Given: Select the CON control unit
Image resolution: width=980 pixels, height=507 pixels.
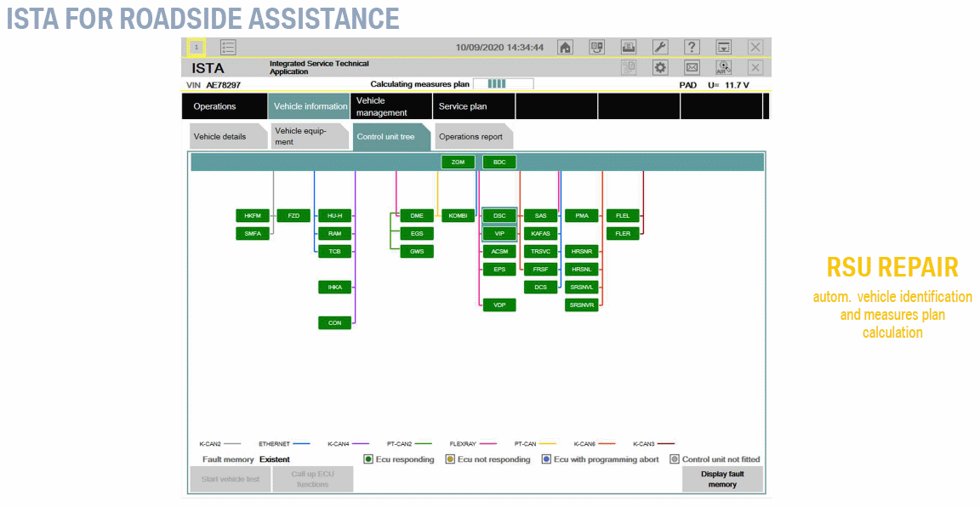Looking at the screenshot, I should 335,323.
